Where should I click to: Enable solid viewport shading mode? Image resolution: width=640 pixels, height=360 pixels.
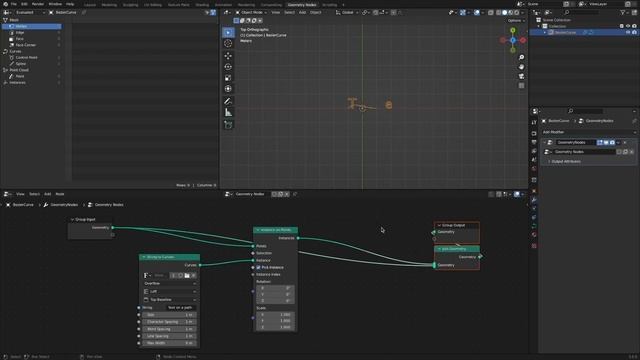point(504,13)
